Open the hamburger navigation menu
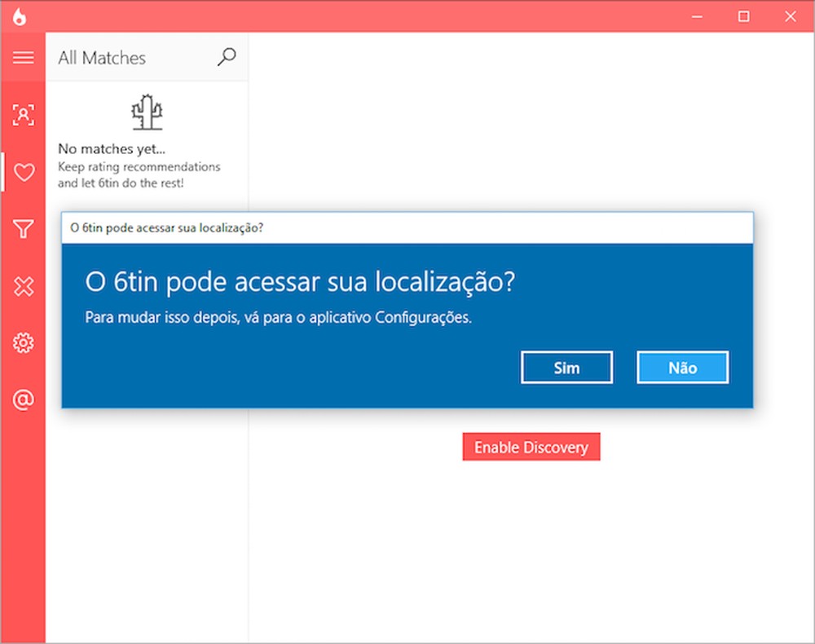This screenshot has height=644, width=815. pyautogui.click(x=24, y=57)
